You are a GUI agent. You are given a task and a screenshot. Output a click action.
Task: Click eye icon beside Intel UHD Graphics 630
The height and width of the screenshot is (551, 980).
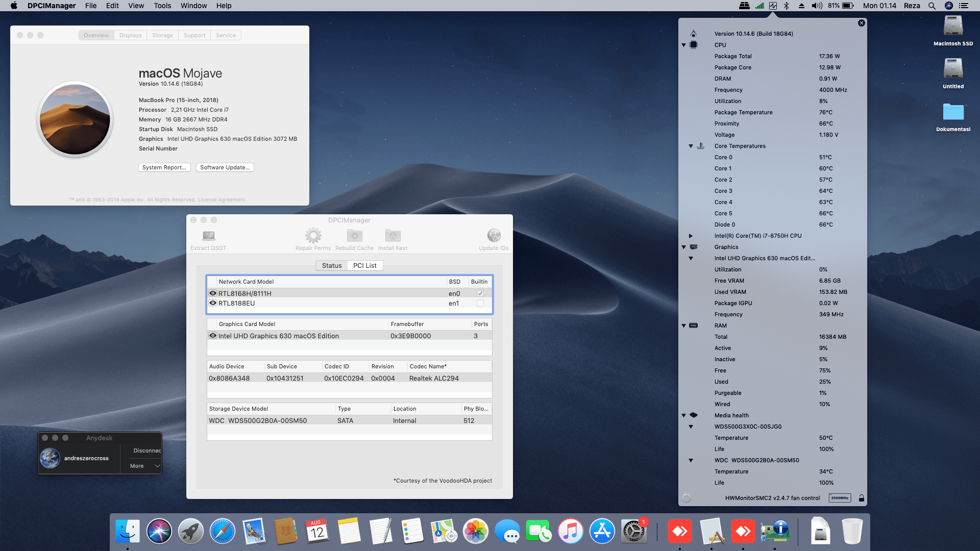[x=213, y=336]
